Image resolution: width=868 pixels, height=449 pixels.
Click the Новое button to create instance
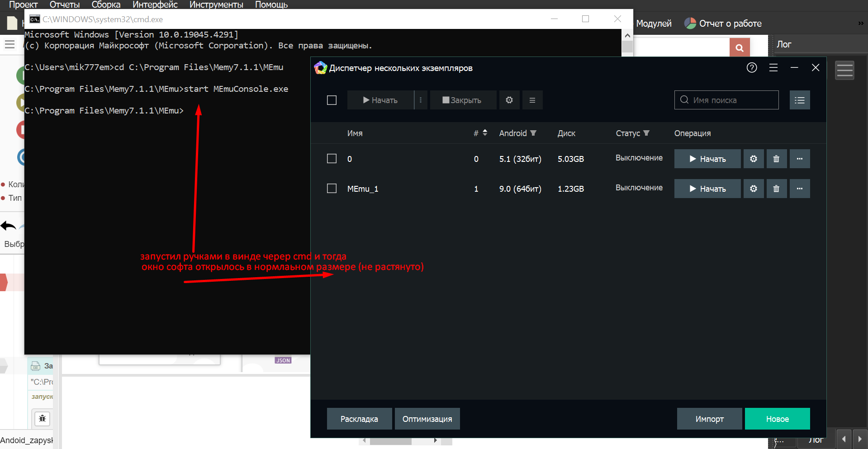(x=777, y=419)
